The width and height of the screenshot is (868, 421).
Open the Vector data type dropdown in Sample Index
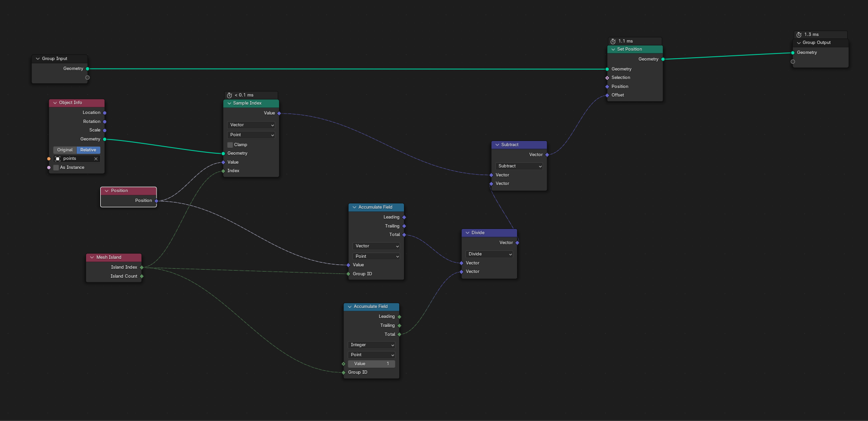(x=251, y=125)
